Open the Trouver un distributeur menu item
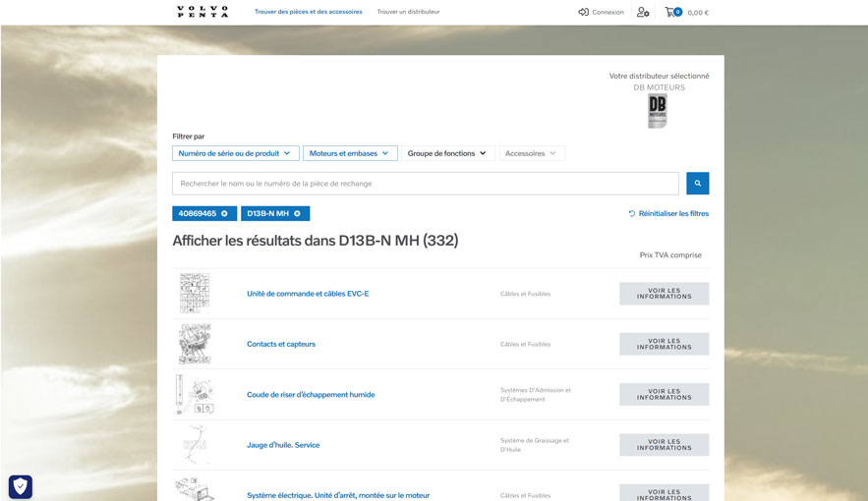 pos(408,12)
